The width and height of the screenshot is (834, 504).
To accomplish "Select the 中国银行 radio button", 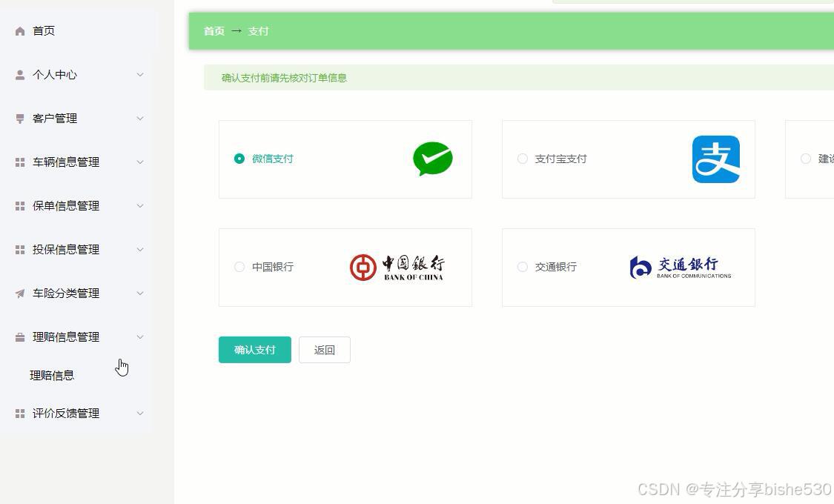I will [x=239, y=267].
